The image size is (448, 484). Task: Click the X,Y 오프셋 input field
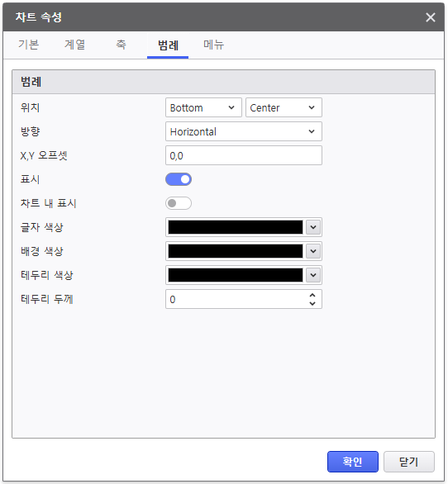click(244, 155)
